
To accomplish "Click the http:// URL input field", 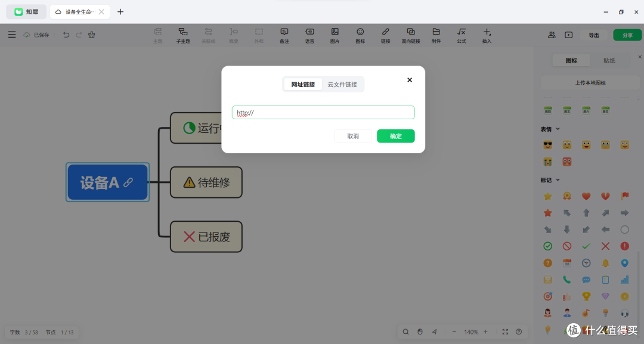I will [x=323, y=113].
